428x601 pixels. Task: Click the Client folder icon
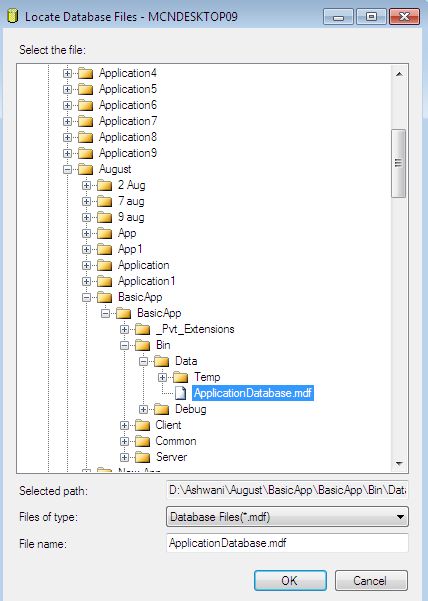[x=143, y=425]
